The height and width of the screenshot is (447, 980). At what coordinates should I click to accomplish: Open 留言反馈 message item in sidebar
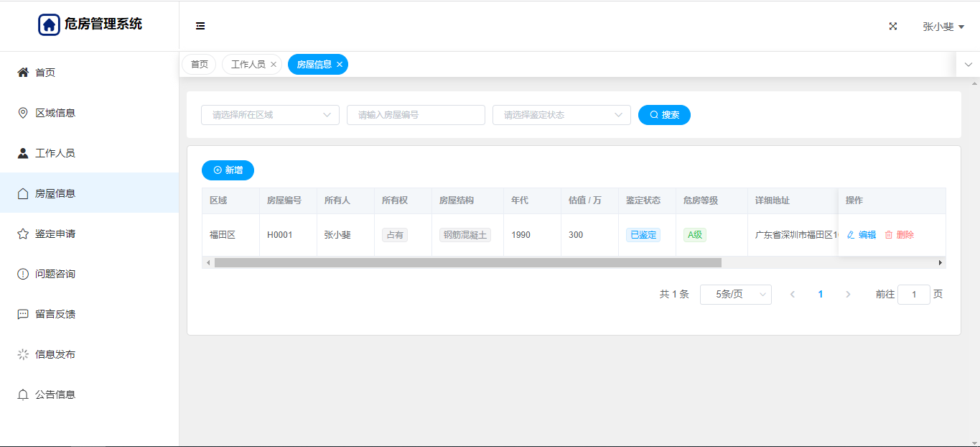[x=55, y=314]
